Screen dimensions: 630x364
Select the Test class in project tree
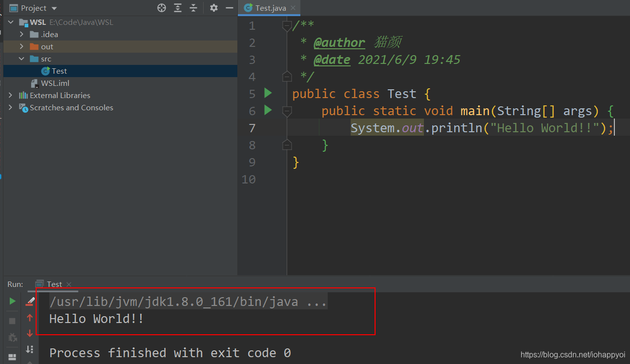120,71
